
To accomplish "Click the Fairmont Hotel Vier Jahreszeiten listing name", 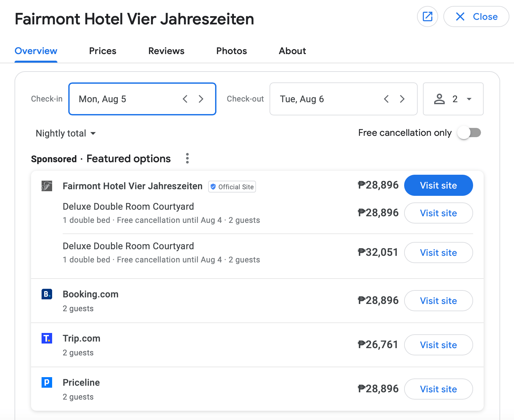I will [x=133, y=186].
